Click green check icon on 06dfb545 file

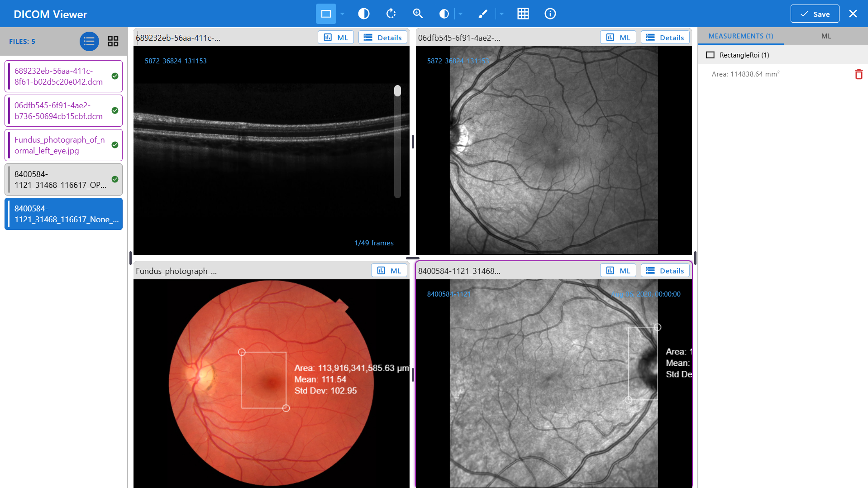pos(115,110)
